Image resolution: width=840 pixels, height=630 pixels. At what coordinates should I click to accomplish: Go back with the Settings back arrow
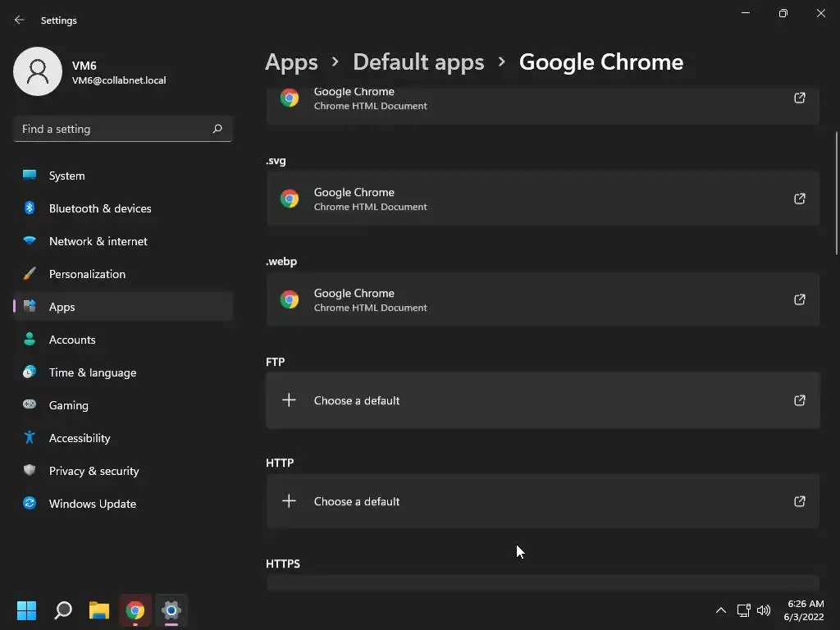pyautogui.click(x=20, y=20)
